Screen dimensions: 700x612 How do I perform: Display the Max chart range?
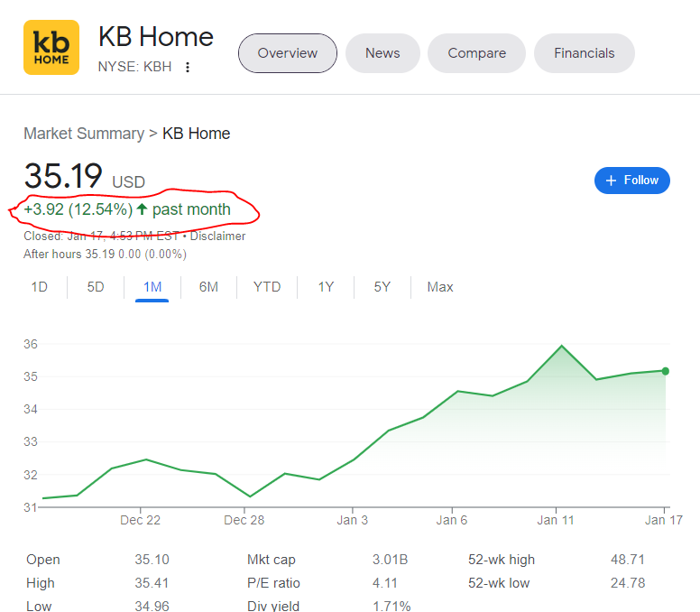pos(440,287)
